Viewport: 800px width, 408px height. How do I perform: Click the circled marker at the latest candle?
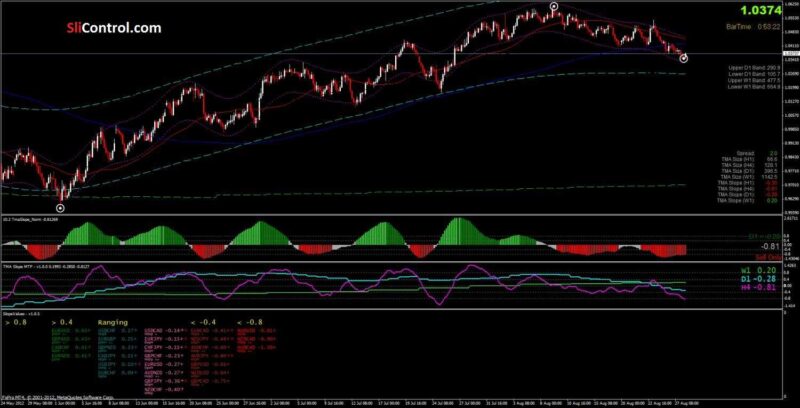pos(684,59)
